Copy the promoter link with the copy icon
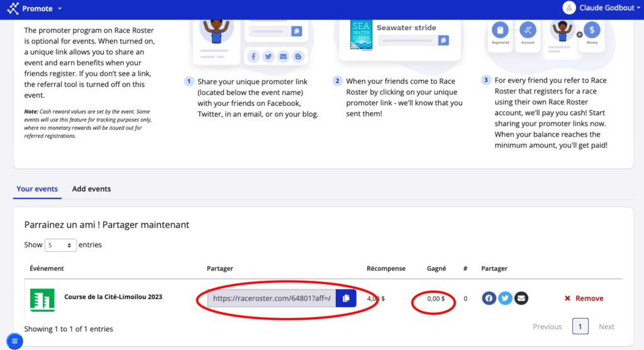The width and height of the screenshot is (644, 350). tap(346, 298)
